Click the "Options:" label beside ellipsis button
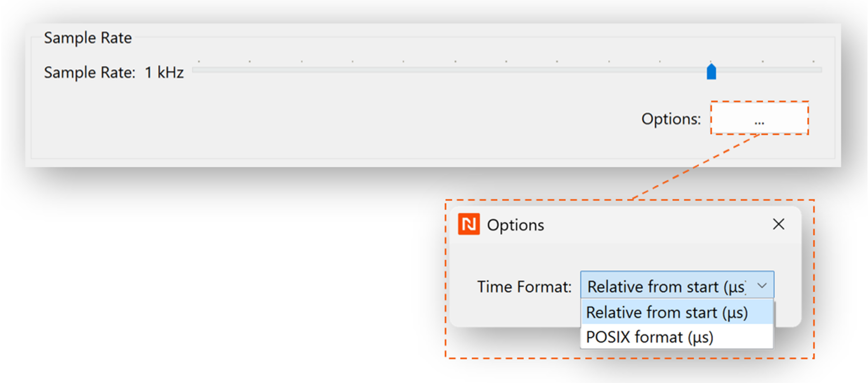Image resolution: width=868 pixels, height=383 pixels. coord(670,119)
